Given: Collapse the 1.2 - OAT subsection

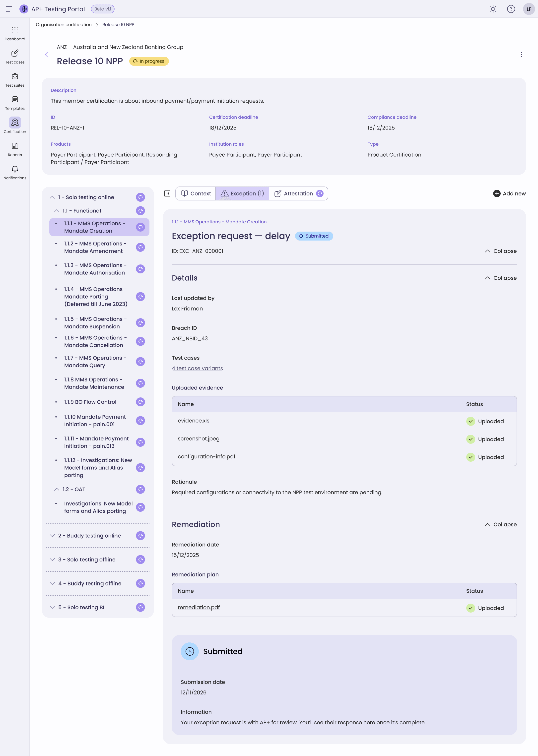Looking at the screenshot, I should [x=57, y=489].
